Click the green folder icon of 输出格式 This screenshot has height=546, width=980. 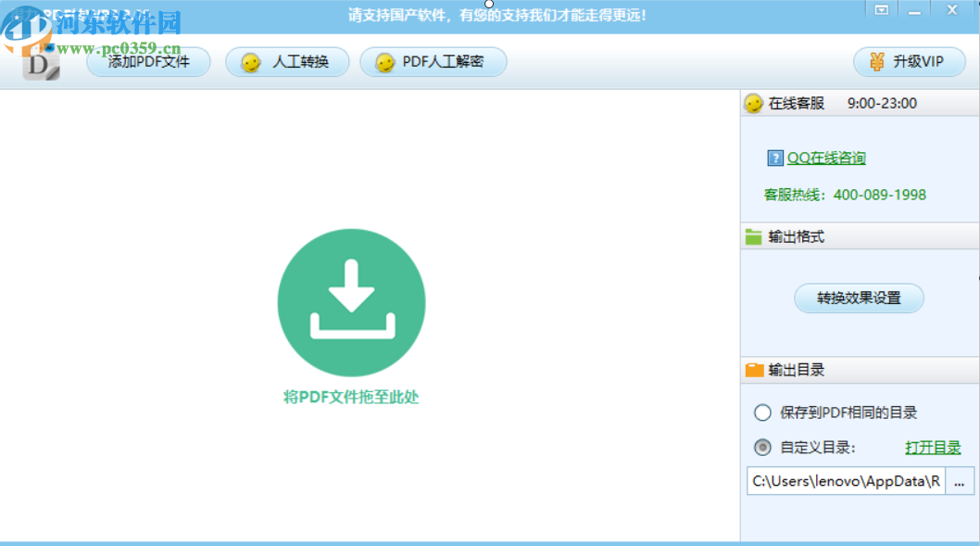[752, 235]
